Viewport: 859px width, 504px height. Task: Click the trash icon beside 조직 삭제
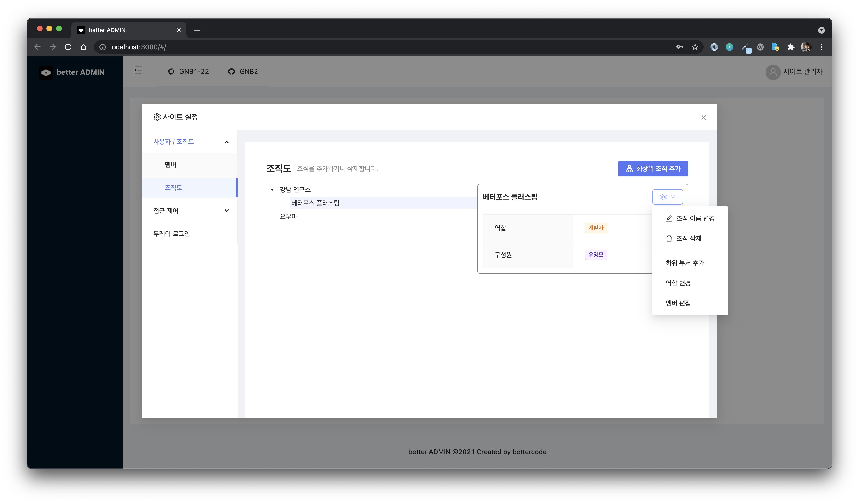669,239
